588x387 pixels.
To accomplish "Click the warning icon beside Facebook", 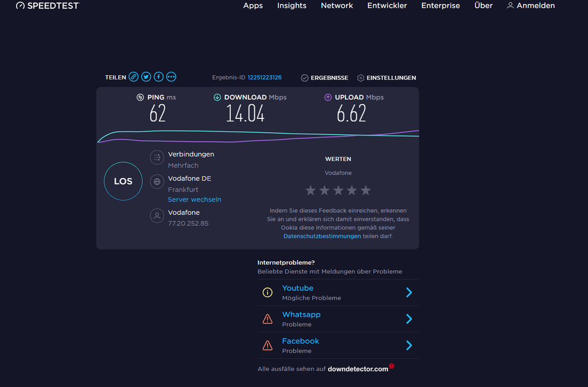I will click(x=267, y=345).
